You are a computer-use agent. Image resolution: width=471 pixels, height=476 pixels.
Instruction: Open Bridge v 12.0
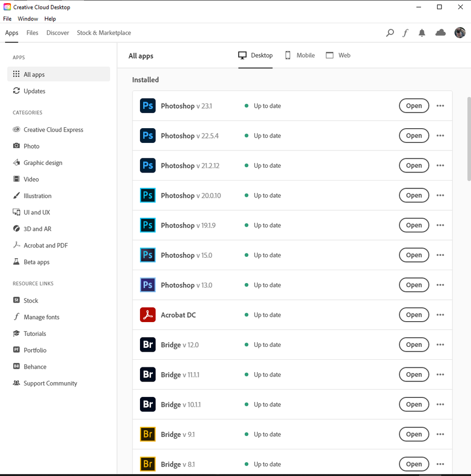[x=414, y=344]
